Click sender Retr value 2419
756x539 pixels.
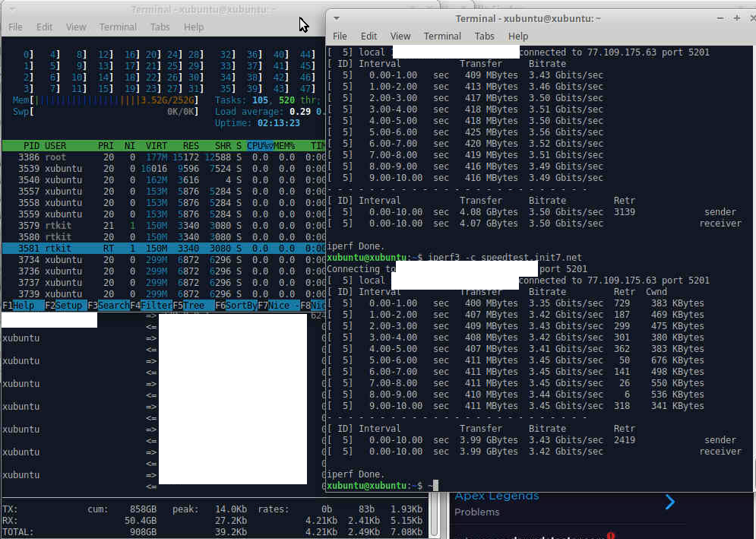pyautogui.click(x=625, y=440)
